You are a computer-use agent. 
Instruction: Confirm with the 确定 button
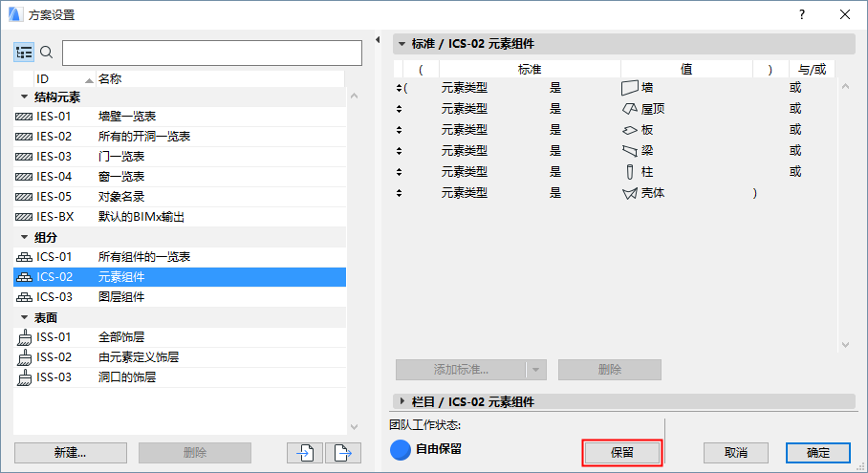(817, 453)
